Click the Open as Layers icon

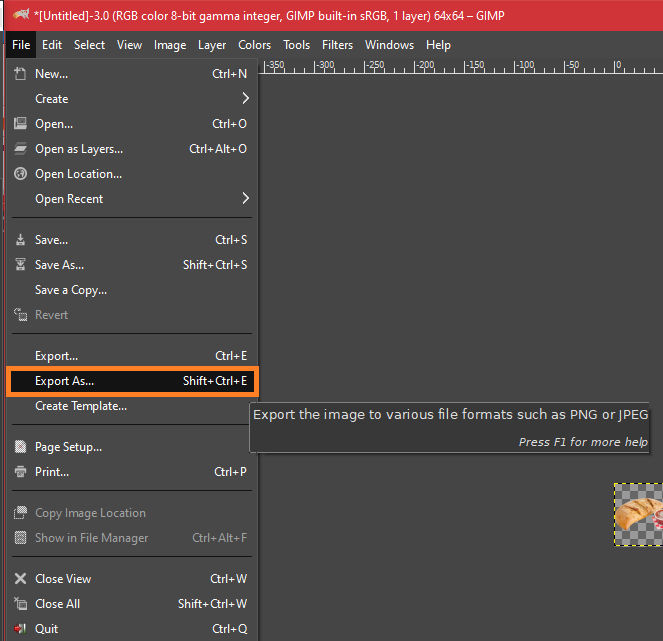pos(20,148)
